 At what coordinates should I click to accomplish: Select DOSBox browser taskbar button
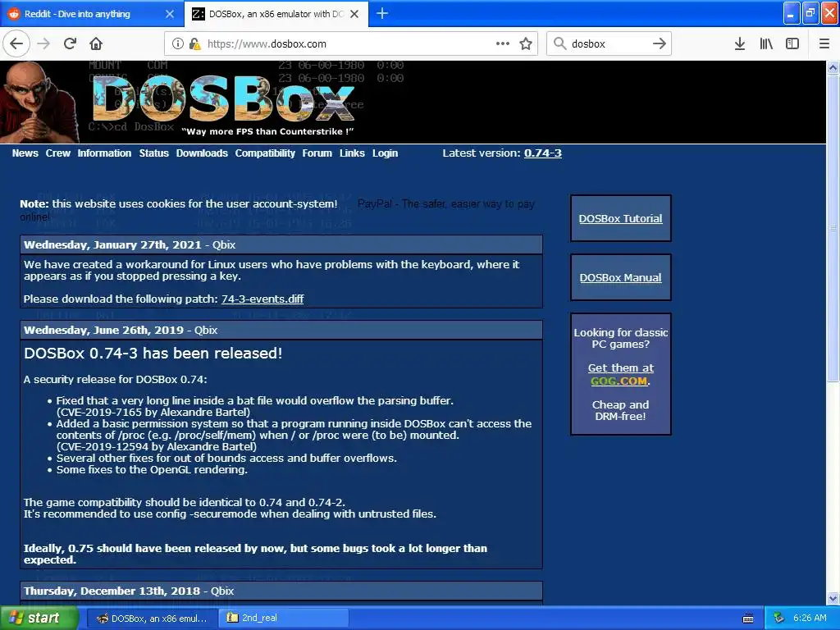[152, 619]
